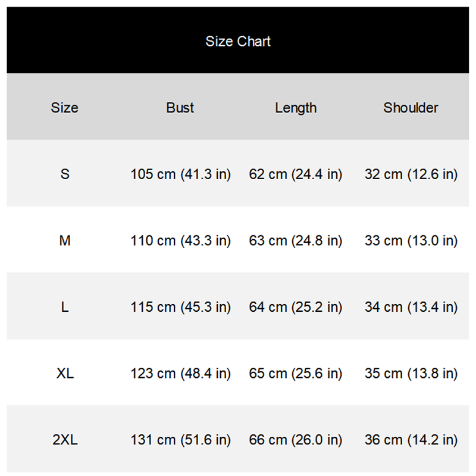Screen dimensions: 476x476
Task: Select shoulder value 34 cm (13.4 in)
Action: pyautogui.click(x=411, y=307)
